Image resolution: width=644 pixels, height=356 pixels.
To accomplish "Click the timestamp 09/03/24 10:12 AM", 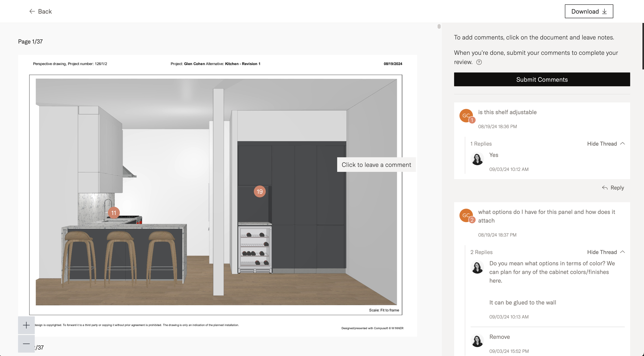I will [509, 169].
